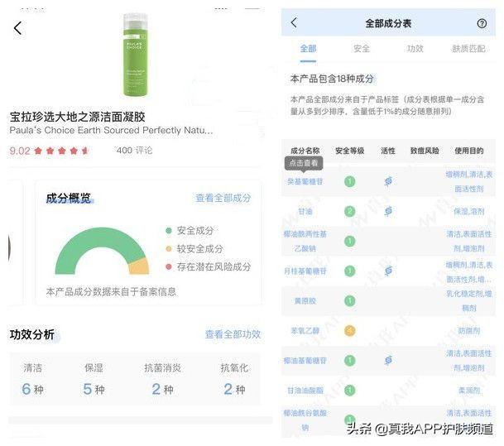Tap the activity icon in the 椰油基葡糖苷 row

click(388, 360)
